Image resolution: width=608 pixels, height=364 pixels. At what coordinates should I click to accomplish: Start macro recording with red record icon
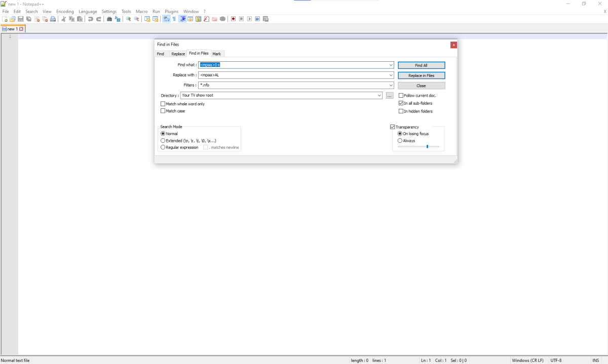(233, 19)
